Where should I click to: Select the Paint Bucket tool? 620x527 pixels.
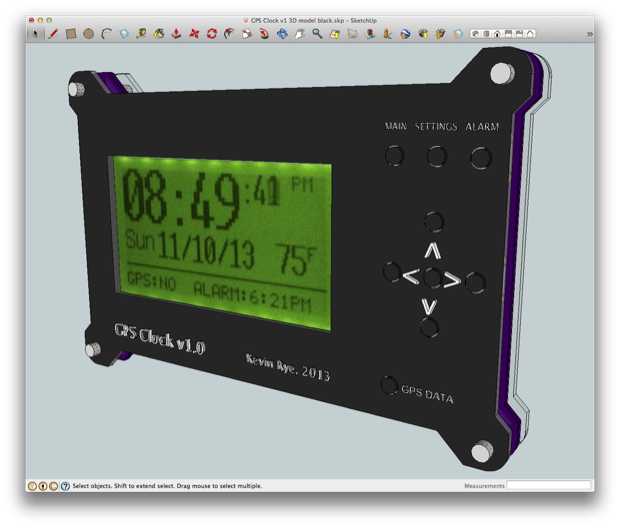(159, 34)
